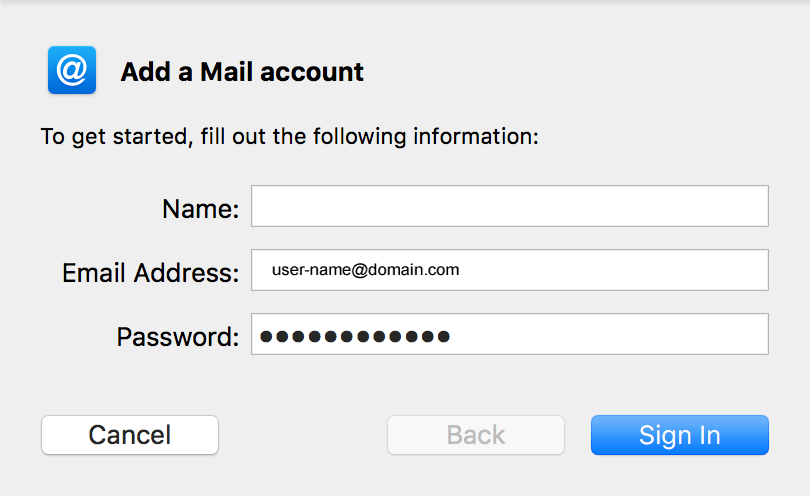The width and height of the screenshot is (810, 496).
Task: Go to previous step with Back button
Action: (476, 435)
